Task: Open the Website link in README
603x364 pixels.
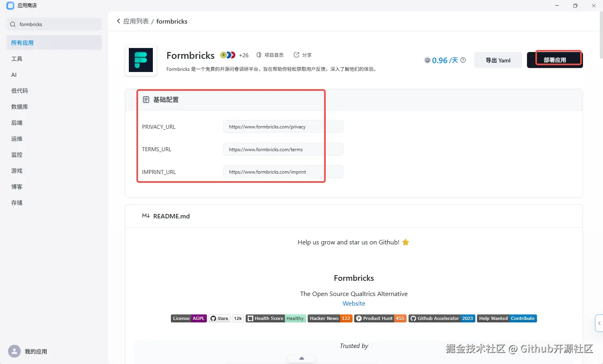Action: click(354, 303)
